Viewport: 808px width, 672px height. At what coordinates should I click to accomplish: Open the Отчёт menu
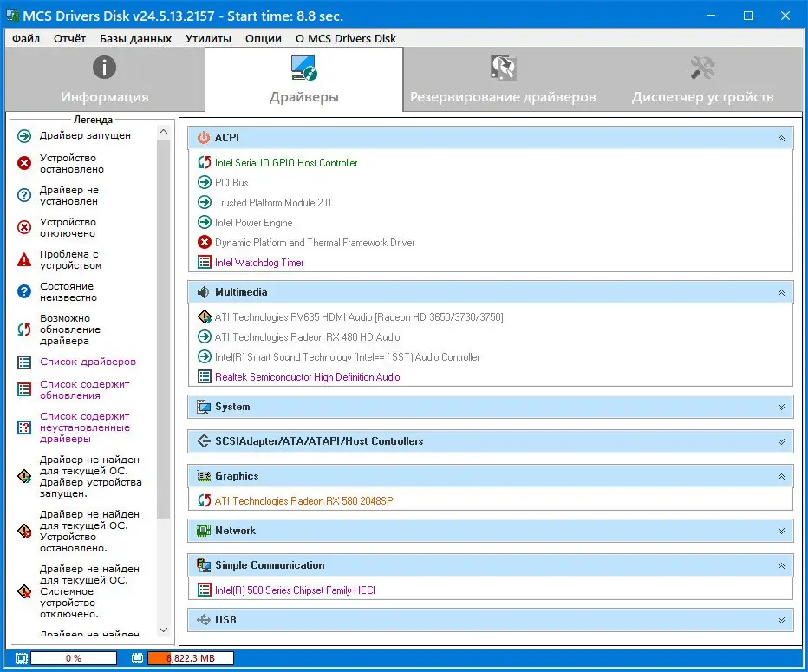point(69,39)
